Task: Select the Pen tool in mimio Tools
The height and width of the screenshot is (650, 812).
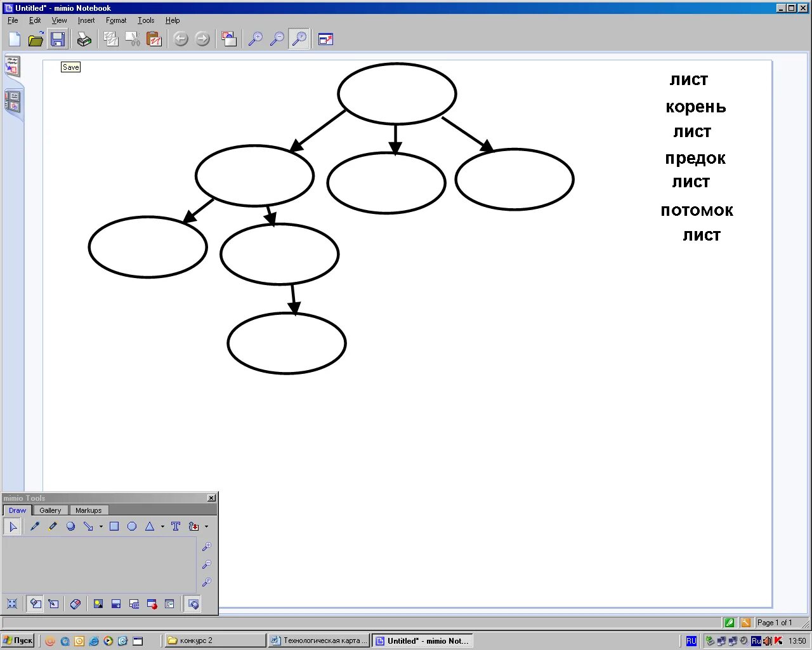Action: click(35, 526)
